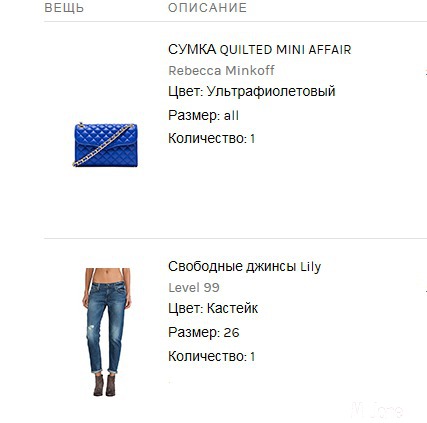
Task: Click the Свободные джинсы Lily title
Action: pos(244,267)
